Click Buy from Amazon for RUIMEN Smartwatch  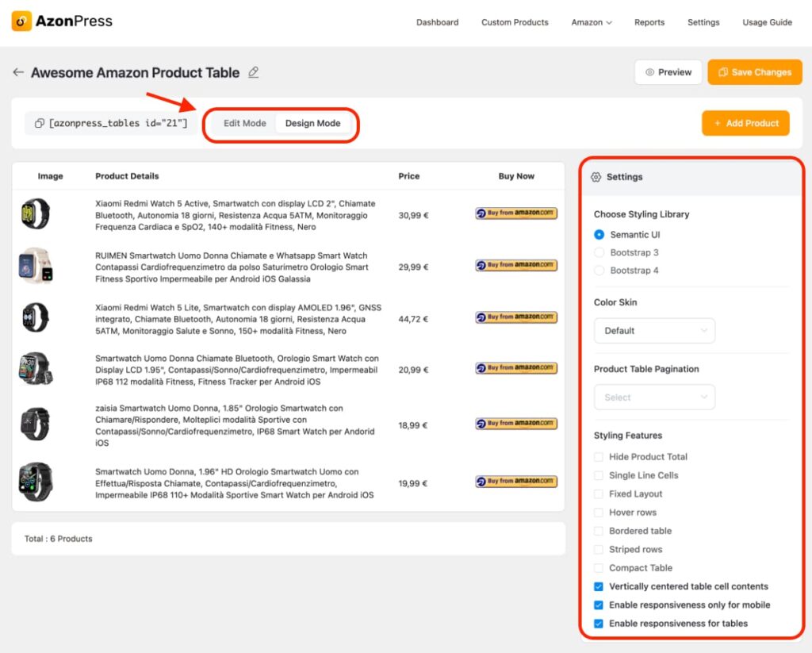click(x=516, y=265)
